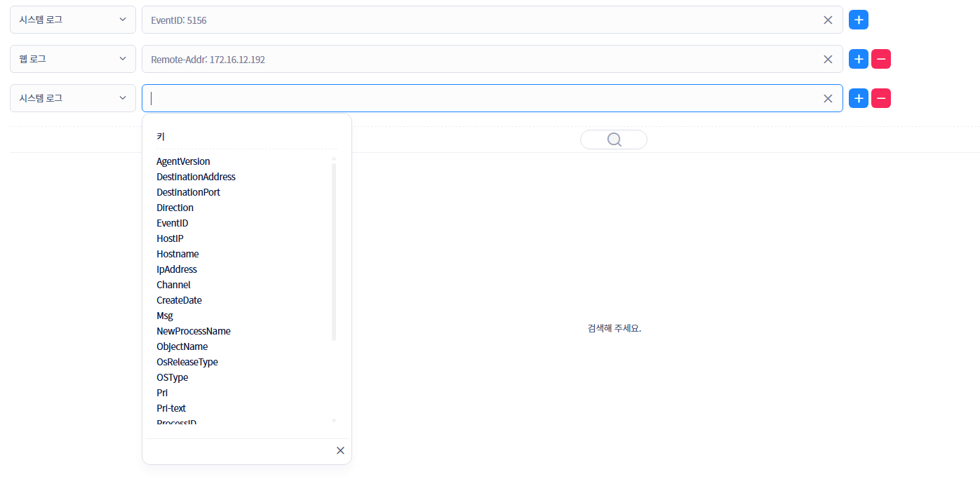Add a condition after the EventID row
The height and width of the screenshot is (479, 980).
(858, 20)
